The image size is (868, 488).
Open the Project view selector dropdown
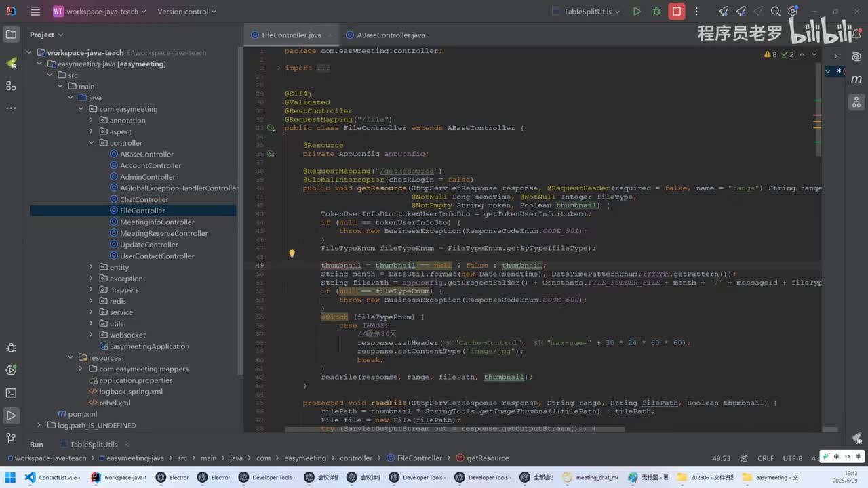pyautogui.click(x=46, y=35)
